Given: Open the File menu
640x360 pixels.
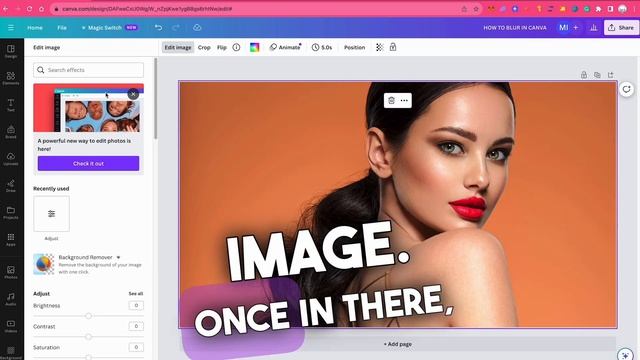Looking at the screenshot, I should pos(62,27).
